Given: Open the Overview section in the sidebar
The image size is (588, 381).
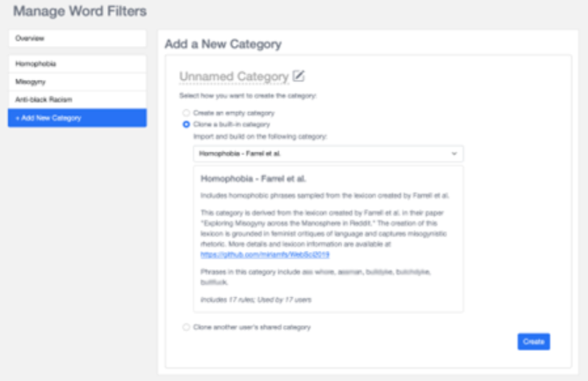Looking at the screenshot, I should click(x=77, y=39).
